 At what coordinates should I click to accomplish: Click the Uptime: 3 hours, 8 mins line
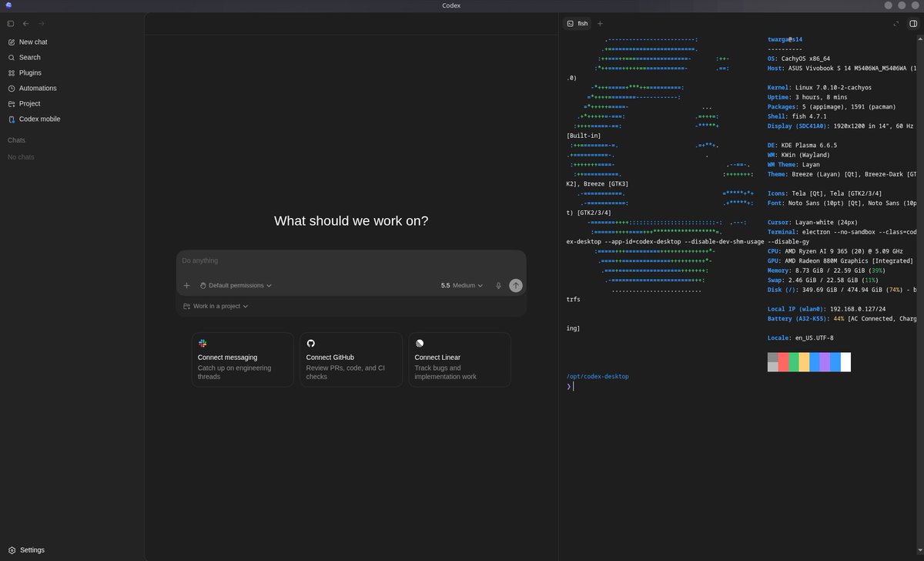point(807,97)
